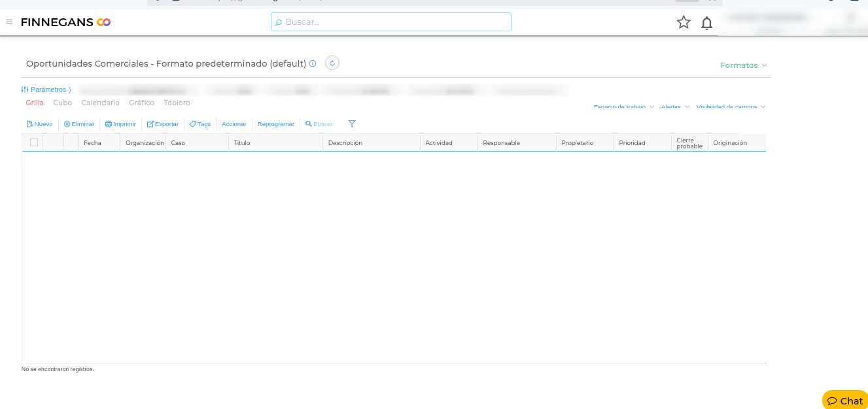Open the hamburger navigation menu
This screenshot has height=409, width=868.
point(9,22)
